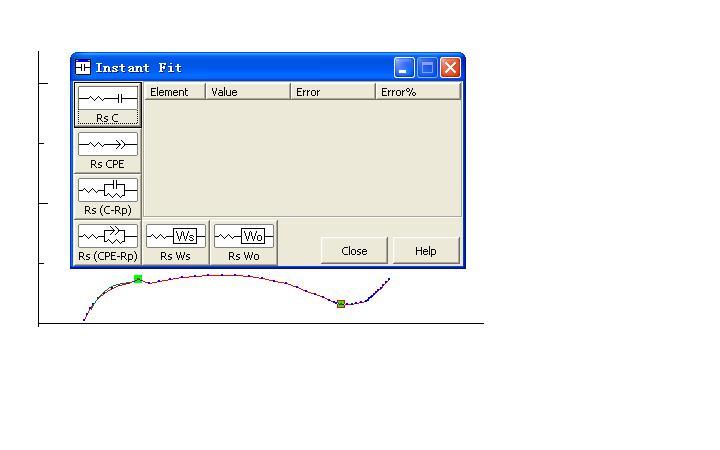
Task: Click the Element column header
Action: point(175,92)
